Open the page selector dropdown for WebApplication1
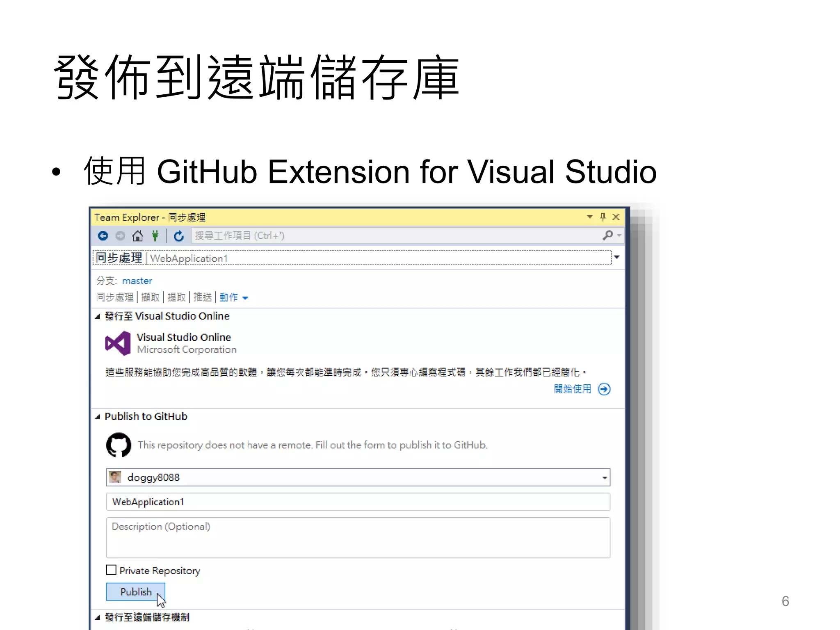Screen dimensions: 840x630 (x=617, y=257)
